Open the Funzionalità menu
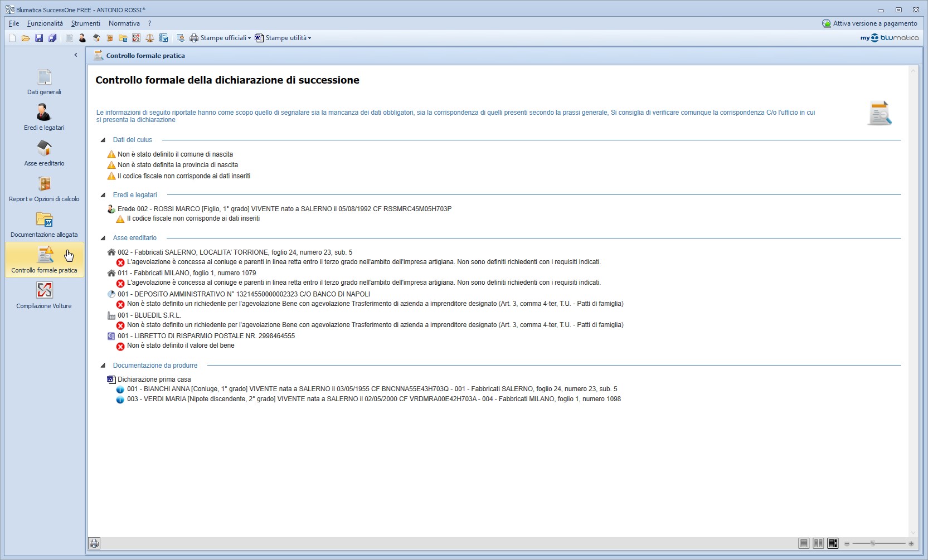This screenshot has height=560, width=928. (45, 23)
